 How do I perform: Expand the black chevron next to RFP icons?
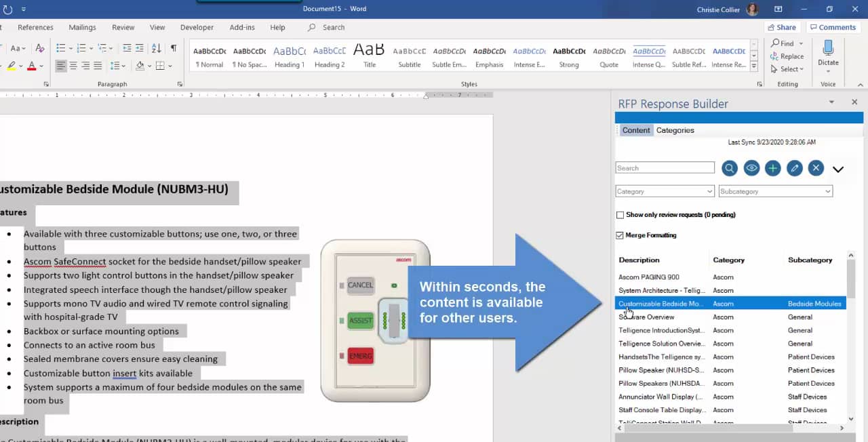point(838,169)
